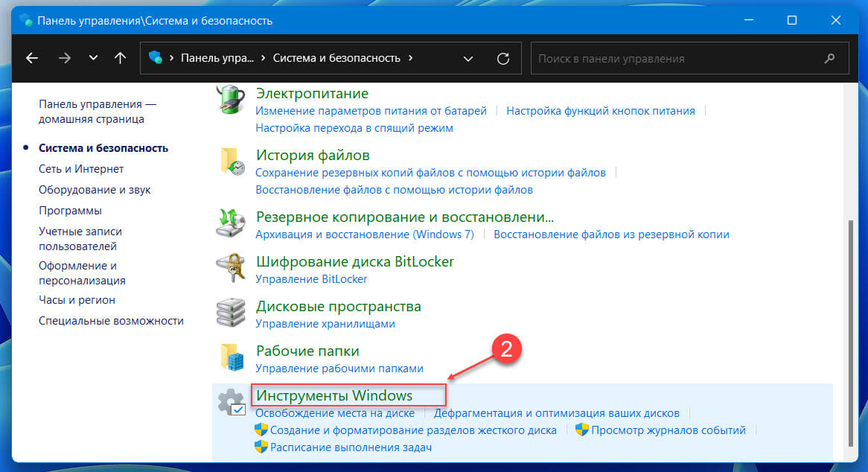868x472 pixels.
Task: Open 'Восстановление файлов с помощью истории файлов'
Action: click(x=394, y=190)
